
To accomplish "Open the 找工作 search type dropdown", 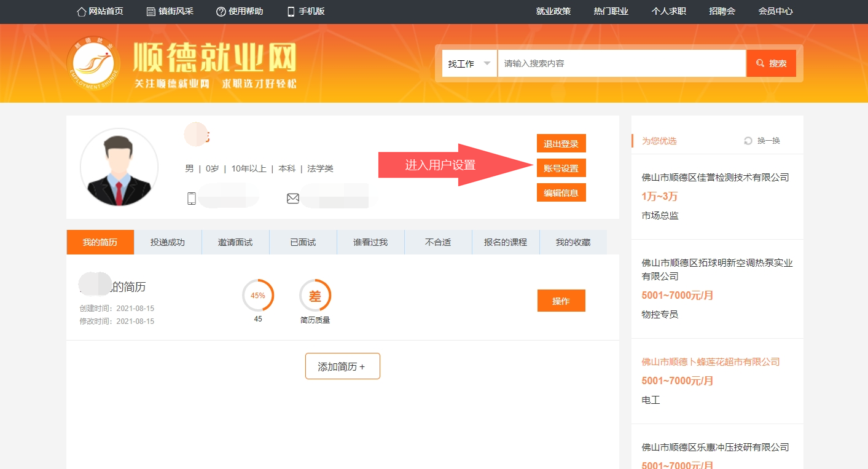I will (469, 63).
